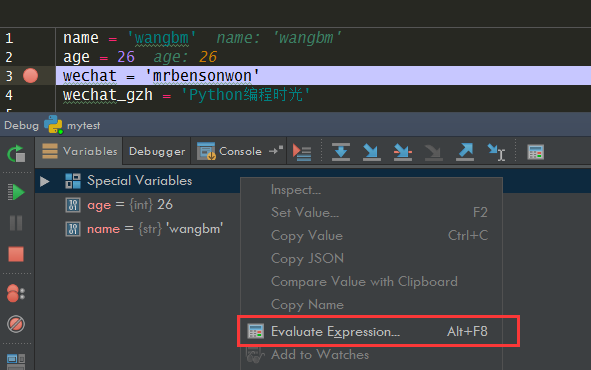The width and height of the screenshot is (591, 370).
Task: Toggle Mute Breakpoints crossed circle icon
Action: (x=16, y=324)
